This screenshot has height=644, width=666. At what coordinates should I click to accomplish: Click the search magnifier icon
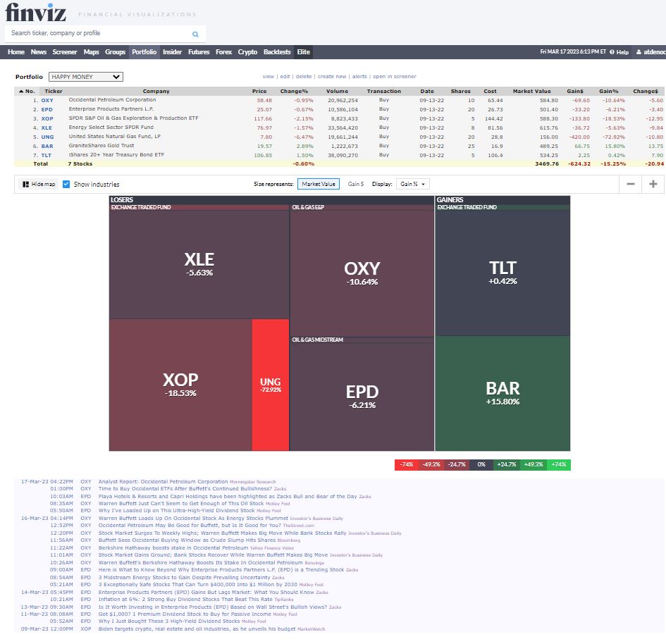[195, 33]
